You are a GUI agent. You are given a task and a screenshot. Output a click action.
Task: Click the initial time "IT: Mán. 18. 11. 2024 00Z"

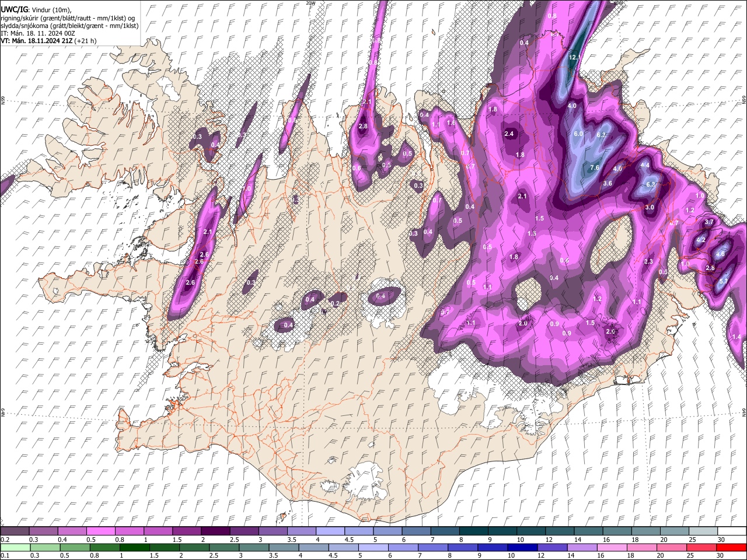click(38, 33)
